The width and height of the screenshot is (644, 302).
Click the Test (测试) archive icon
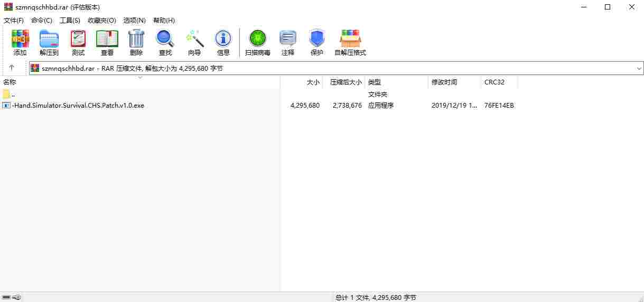[78, 43]
